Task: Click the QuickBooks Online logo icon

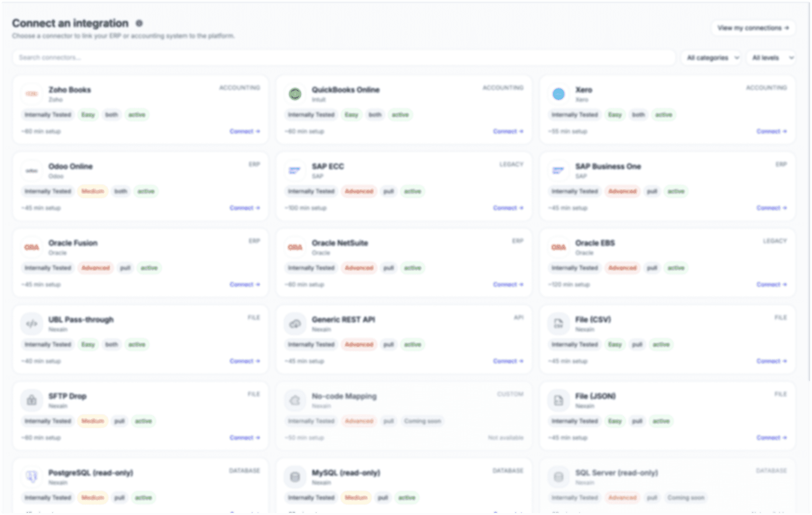Action: (x=295, y=94)
